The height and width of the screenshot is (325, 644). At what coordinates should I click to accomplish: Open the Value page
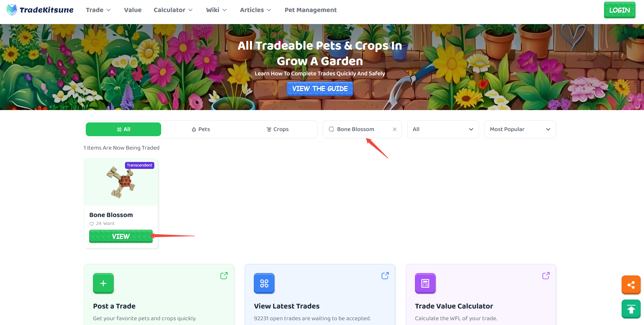pyautogui.click(x=133, y=10)
